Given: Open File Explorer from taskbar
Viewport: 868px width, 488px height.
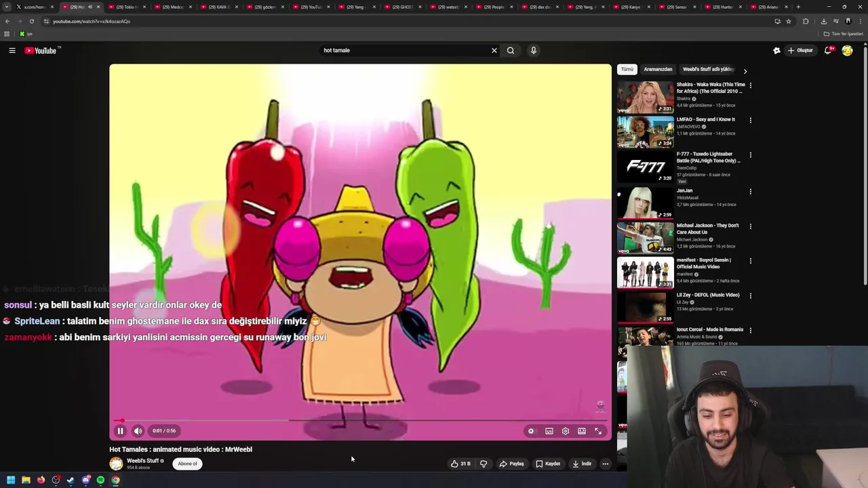Looking at the screenshot, I should point(26,480).
